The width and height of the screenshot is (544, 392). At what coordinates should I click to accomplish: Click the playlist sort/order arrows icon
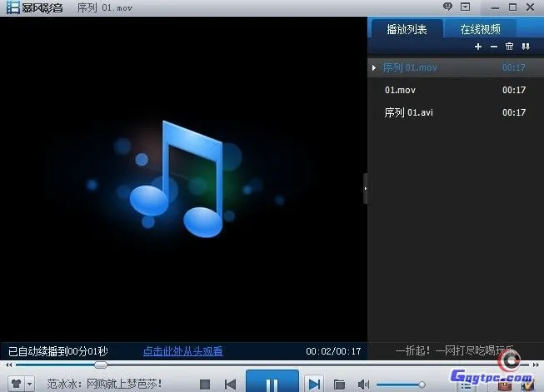click(525, 47)
